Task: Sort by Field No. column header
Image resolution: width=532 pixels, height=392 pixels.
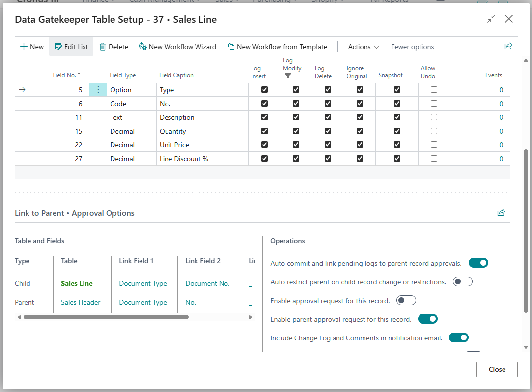Action: [66, 75]
